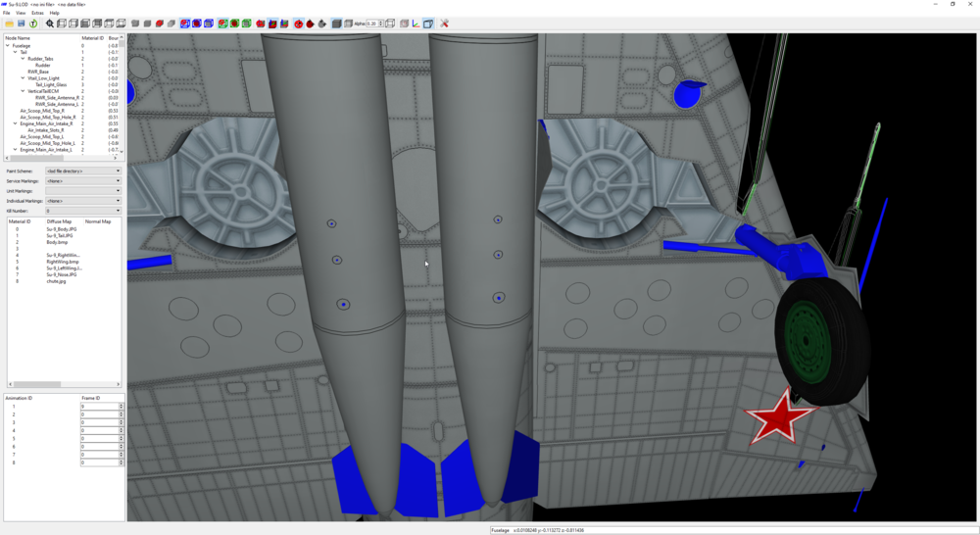This screenshot has width=980, height=535.
Task: Select the leftmost wireframe cube view icon
Action: point(61,24)
